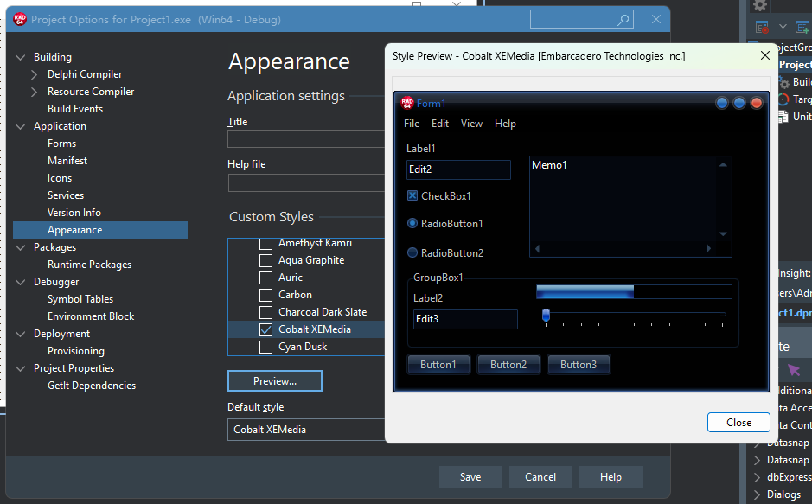Enable the Carbon style checkbox

[265, 295]
